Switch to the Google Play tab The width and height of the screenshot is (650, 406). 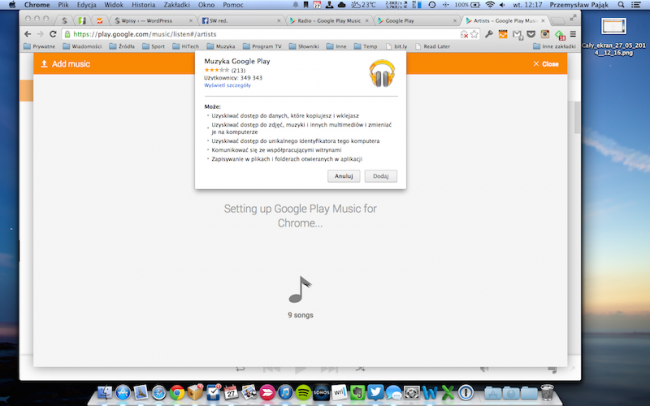coord(417,20)
